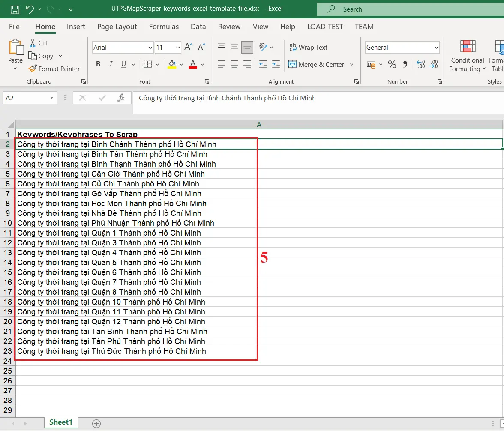Click the Insert Function fx icon
Image resolution: width=504 pixels, height=431 pixels.
[x=121, y=98]
